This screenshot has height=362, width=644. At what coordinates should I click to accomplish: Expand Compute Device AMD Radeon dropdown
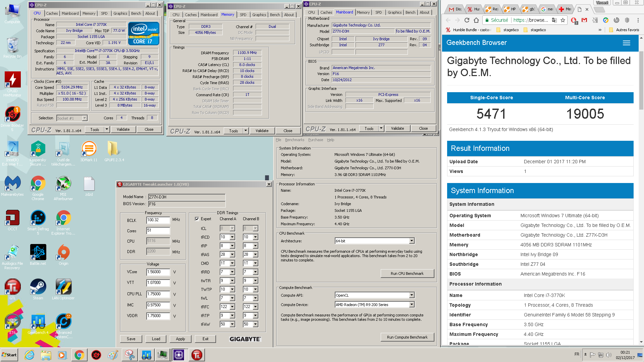pos(412,304)
